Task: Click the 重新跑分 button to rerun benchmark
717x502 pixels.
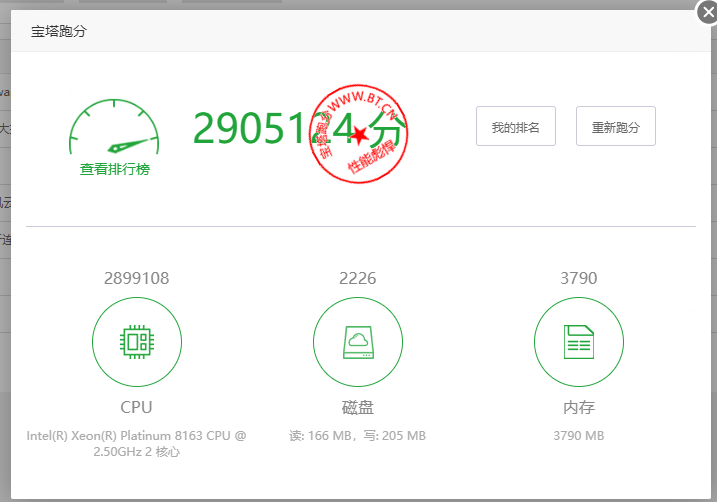Action: pos(616,126)
